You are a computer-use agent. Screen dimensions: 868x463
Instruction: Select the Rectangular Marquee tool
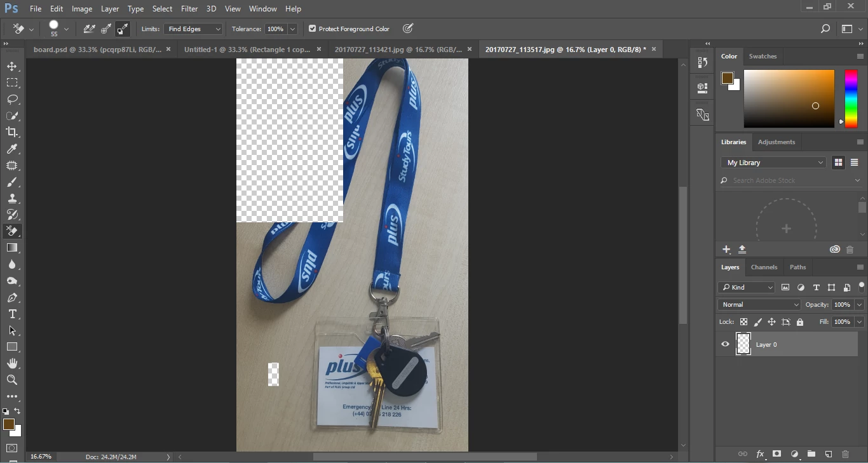(x=12, y=83)
